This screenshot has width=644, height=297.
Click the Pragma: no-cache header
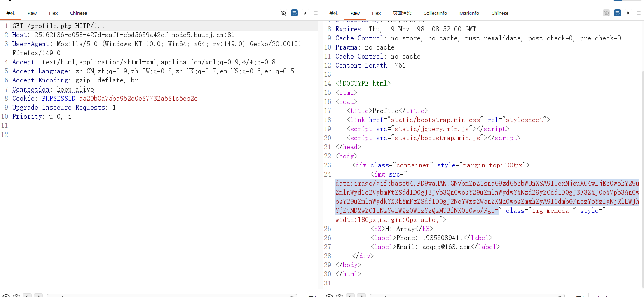(x=365, y=47)
